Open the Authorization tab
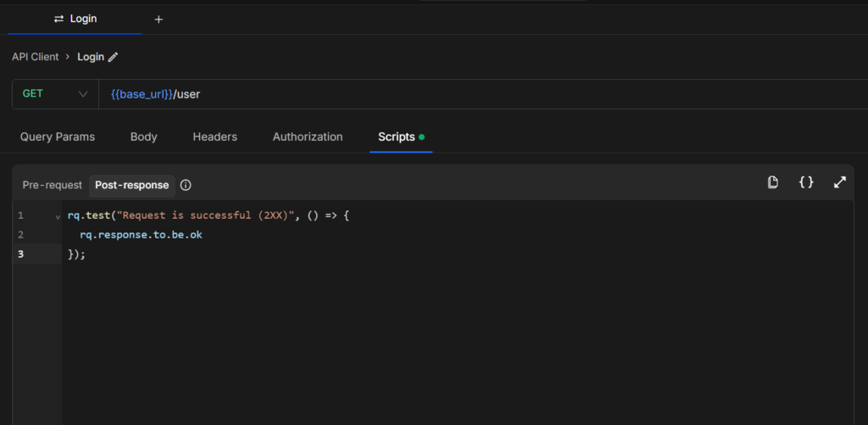The height and width of the screenshot is (425, 868). pyautogui.click(x=308, y=137)
